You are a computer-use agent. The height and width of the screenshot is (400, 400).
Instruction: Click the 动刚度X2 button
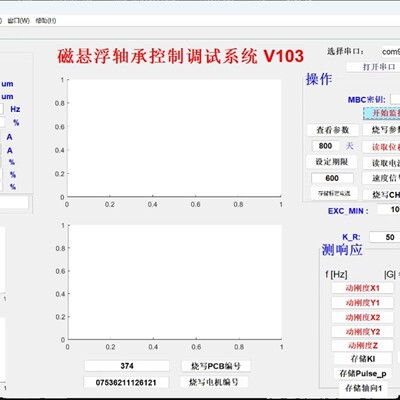(362, 317)
